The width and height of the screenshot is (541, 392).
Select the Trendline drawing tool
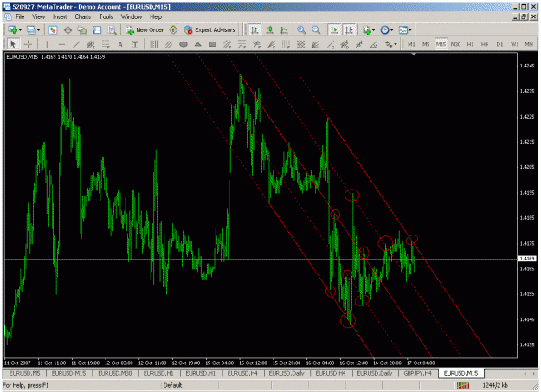[76, 44]
